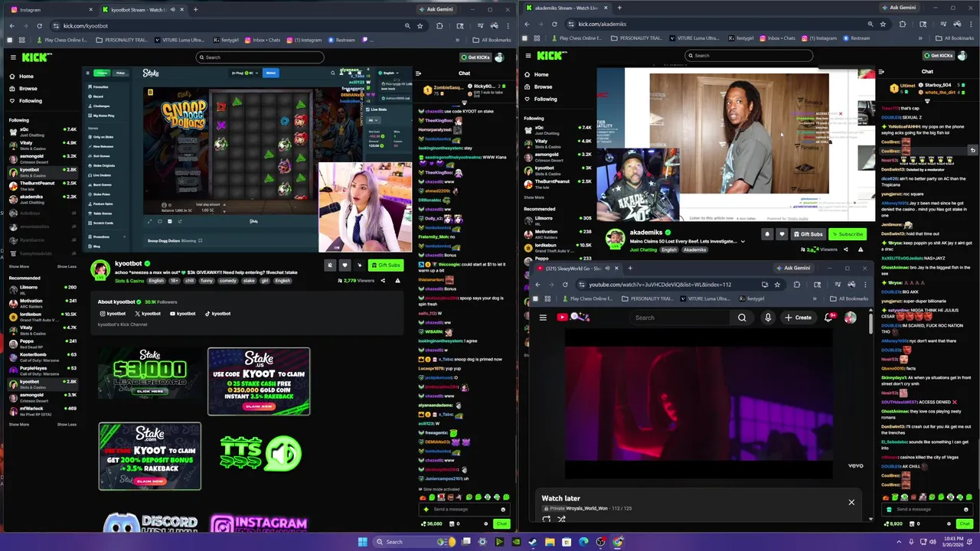The image size is (980, 551).
Task: Click Get KICKs in akademiks window
Action: [937, 56]
